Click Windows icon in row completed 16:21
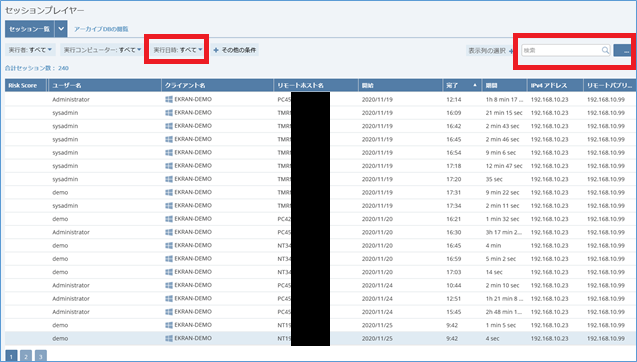 coord(169,219)
